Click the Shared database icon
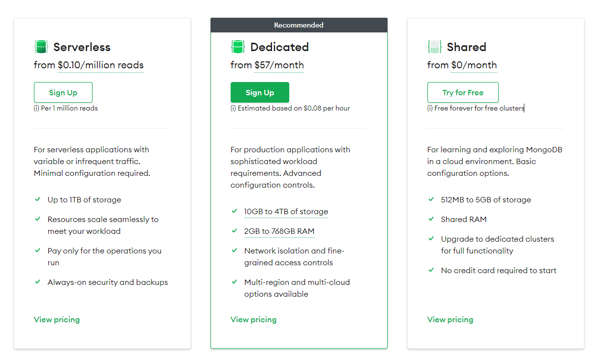The width and height of the screenshot is (604, 364). pos(435,47)
